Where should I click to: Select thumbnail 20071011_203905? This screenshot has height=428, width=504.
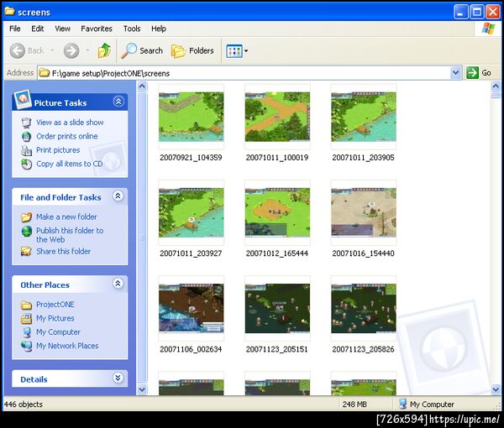point(364,117)
